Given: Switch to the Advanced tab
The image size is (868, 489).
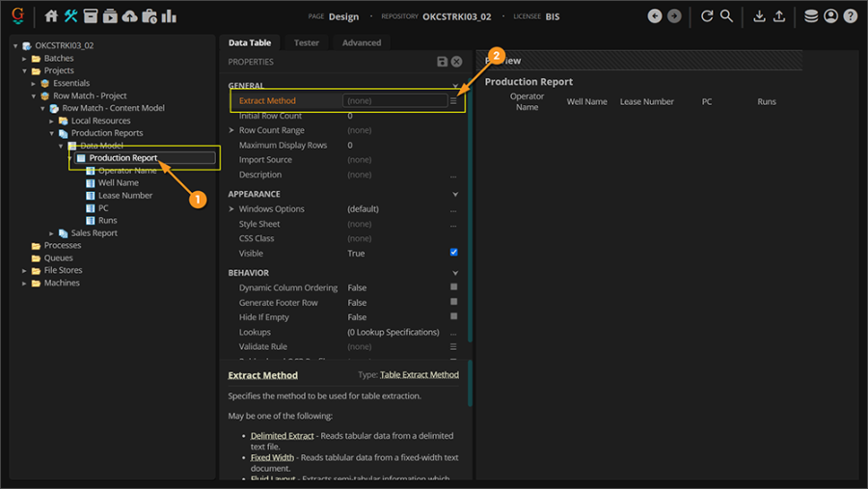Looking at the screenshot, I should coord(362,42).
